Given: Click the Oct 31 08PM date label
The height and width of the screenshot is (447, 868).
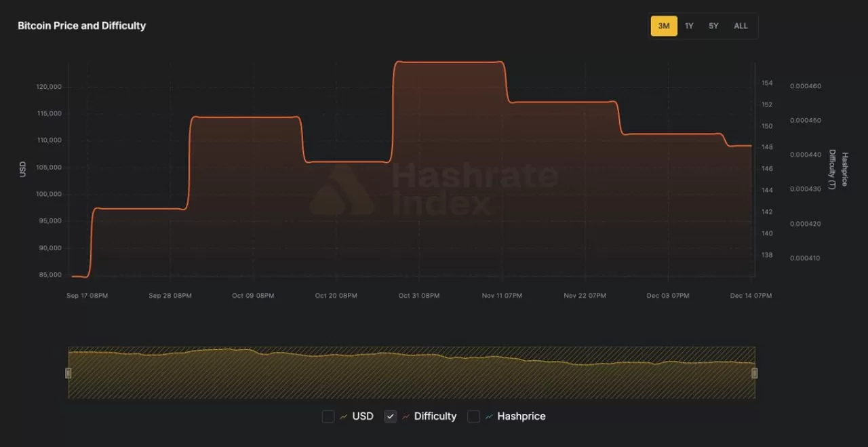Looking at the screenshot, I should (418, 296).
